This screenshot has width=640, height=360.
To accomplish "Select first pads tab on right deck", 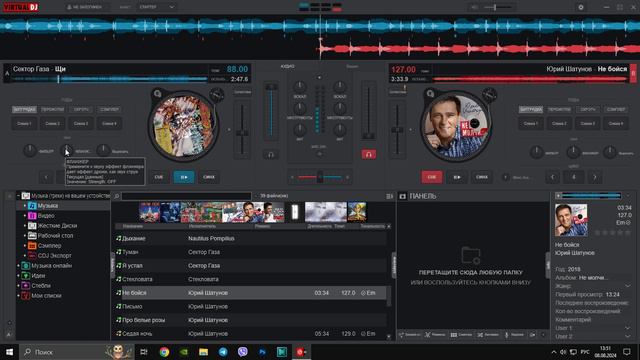I will [531, 109].
